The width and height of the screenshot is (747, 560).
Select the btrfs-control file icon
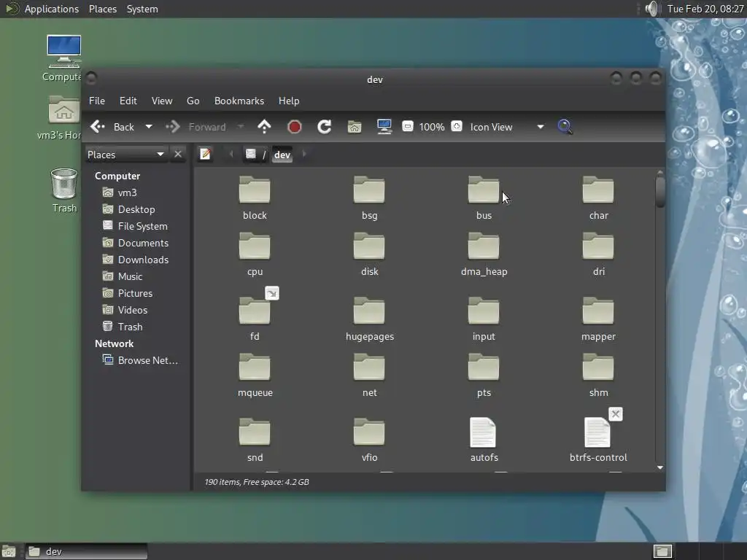597,432
